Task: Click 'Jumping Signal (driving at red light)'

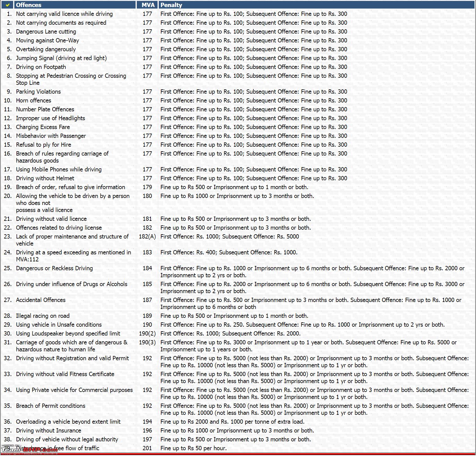Action: click(61, 58)
